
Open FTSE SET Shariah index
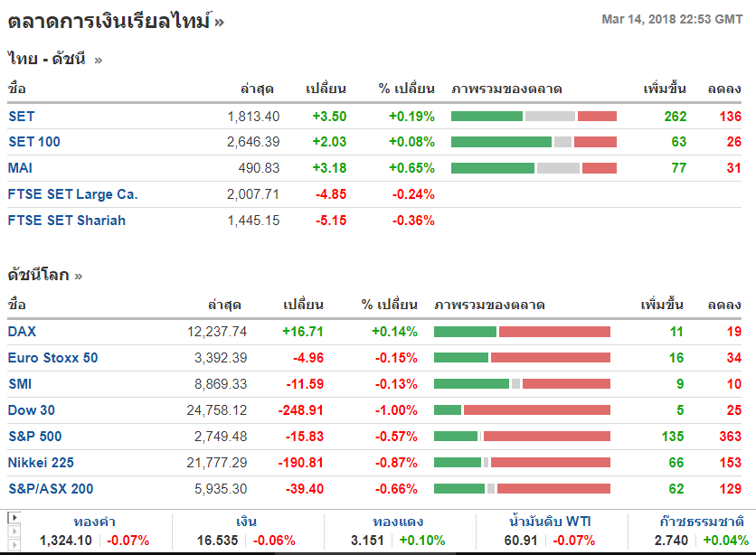66,221
